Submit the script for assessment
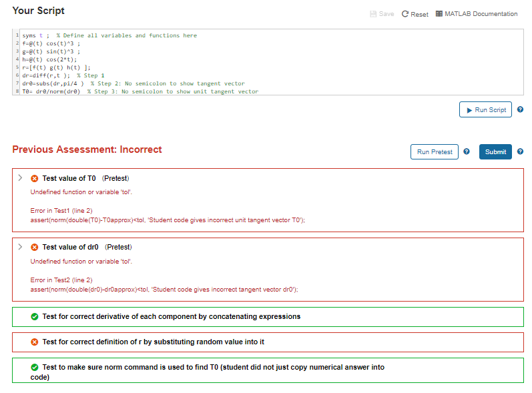Image resolution: width=532 pixels, height=393 pixels. point(495,151)
